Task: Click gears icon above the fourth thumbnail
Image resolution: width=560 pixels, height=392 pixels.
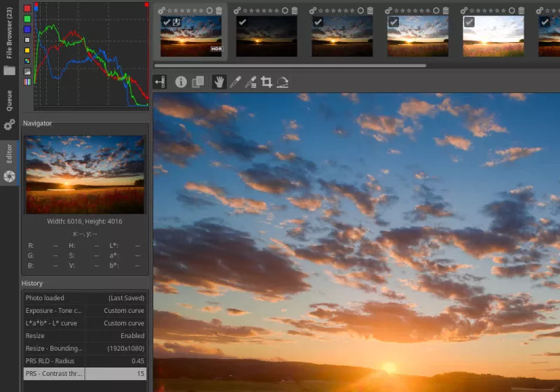Action: [388, 10]
